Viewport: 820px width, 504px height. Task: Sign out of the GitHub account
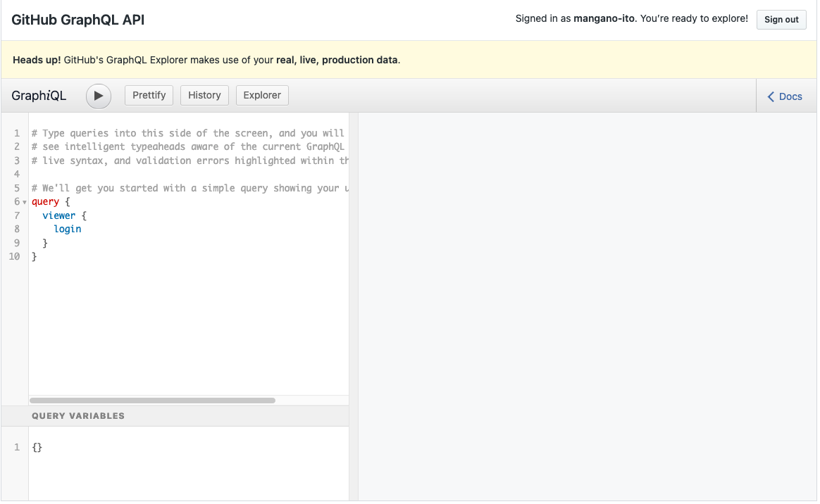click(781, 19)
